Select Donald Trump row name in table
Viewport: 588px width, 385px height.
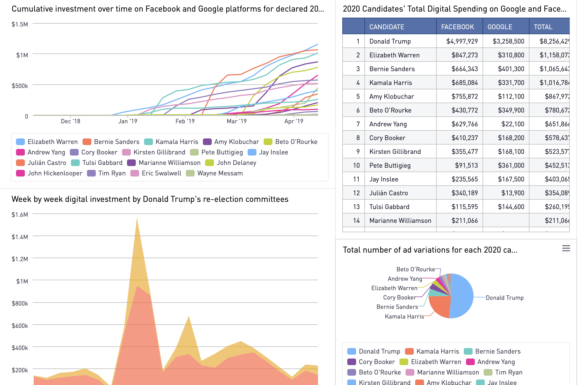[390, 41]
